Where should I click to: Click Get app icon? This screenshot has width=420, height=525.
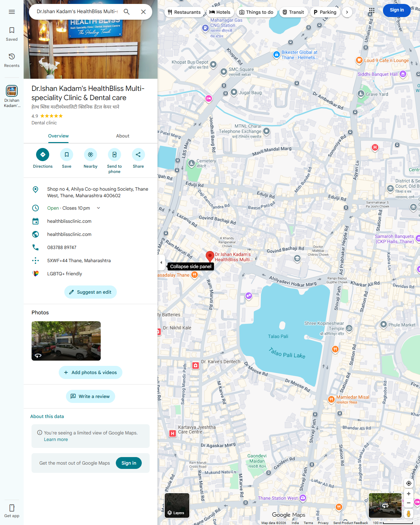click(12, 511)
